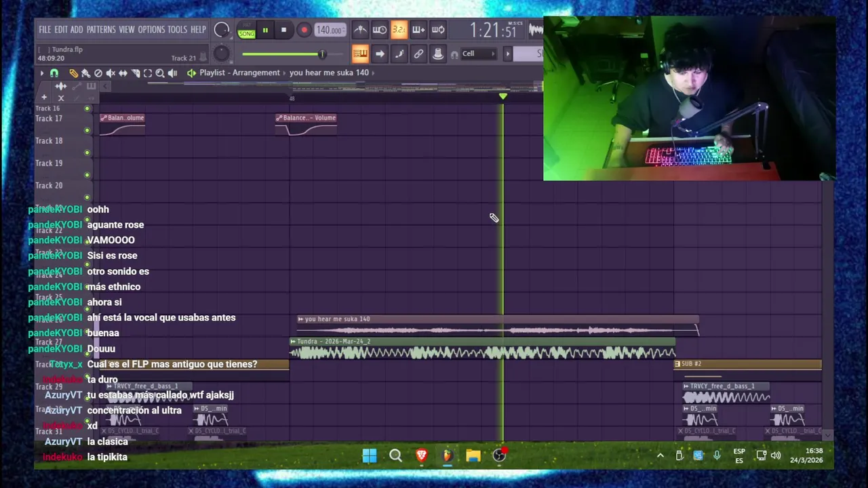This screenshot has height=488, width=868.
Task: Click the timeline playhead marker
Action: click(x=502, y=97)
